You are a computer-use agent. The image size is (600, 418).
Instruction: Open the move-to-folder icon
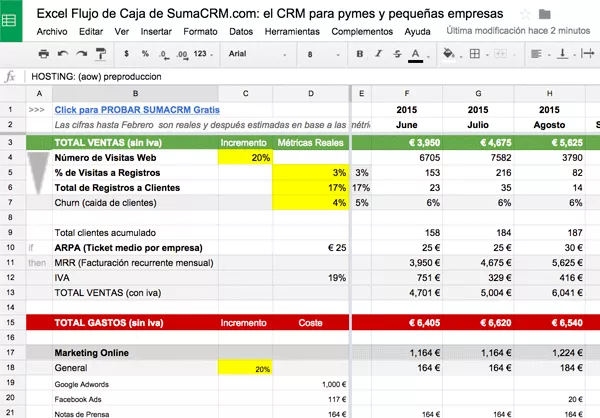tap(544, 15)
